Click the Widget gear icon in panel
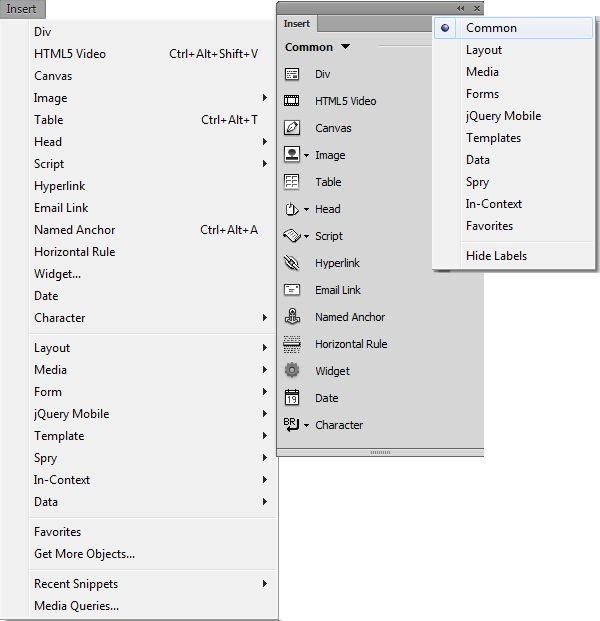 click(x=292, y=370)
